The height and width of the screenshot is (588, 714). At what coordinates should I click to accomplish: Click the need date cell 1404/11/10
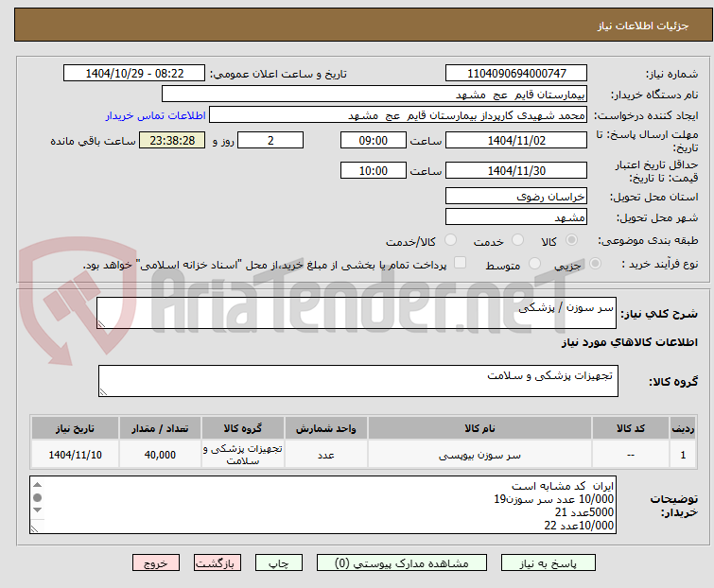(75, 455)
